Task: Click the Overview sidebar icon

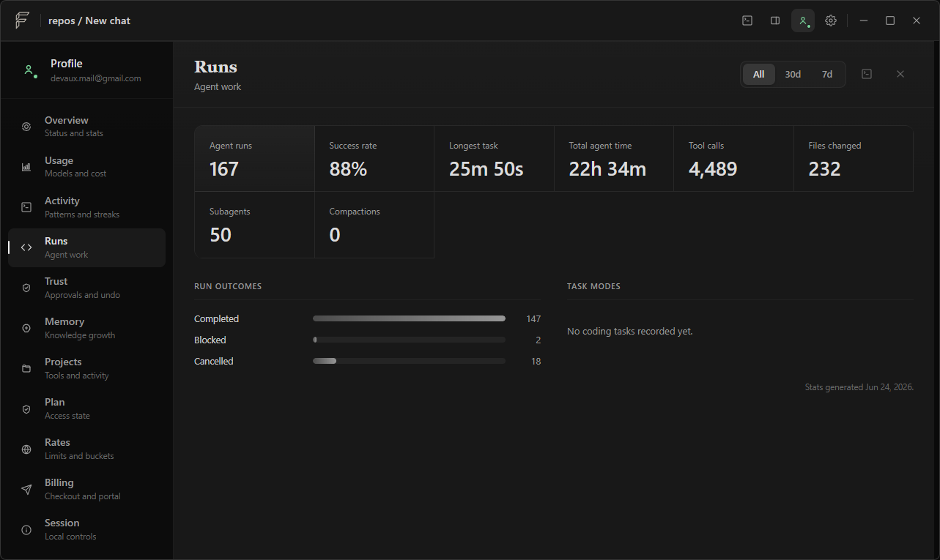Action: point(26,127)
